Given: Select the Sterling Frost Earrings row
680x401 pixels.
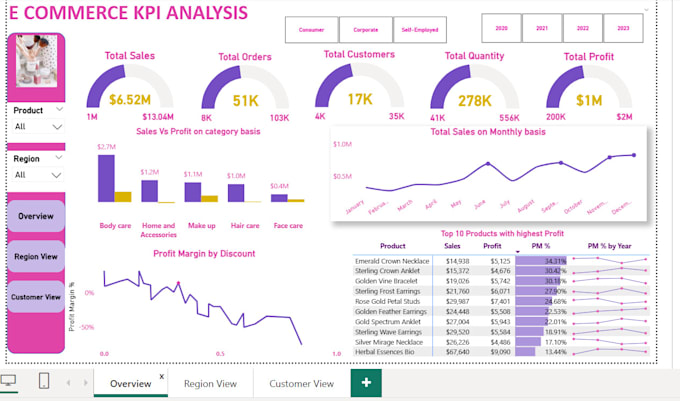Looking at the screenshot, I should [x=501, y=291].
